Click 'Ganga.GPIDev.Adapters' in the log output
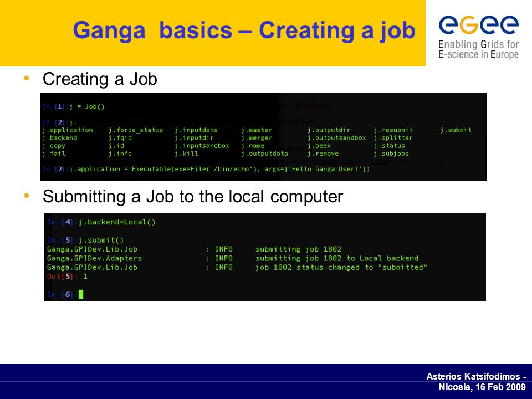The image size is (532, 399). (94, 259)
